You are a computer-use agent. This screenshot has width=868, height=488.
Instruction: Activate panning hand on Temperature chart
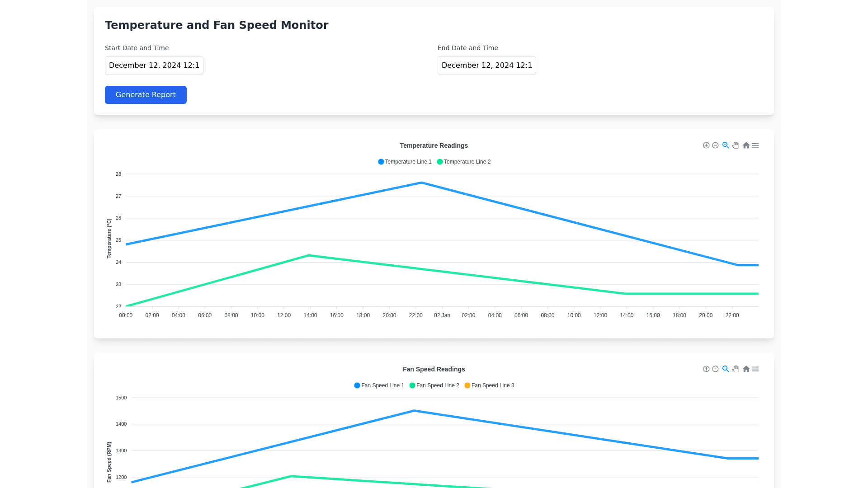click(x=736, y=145)
